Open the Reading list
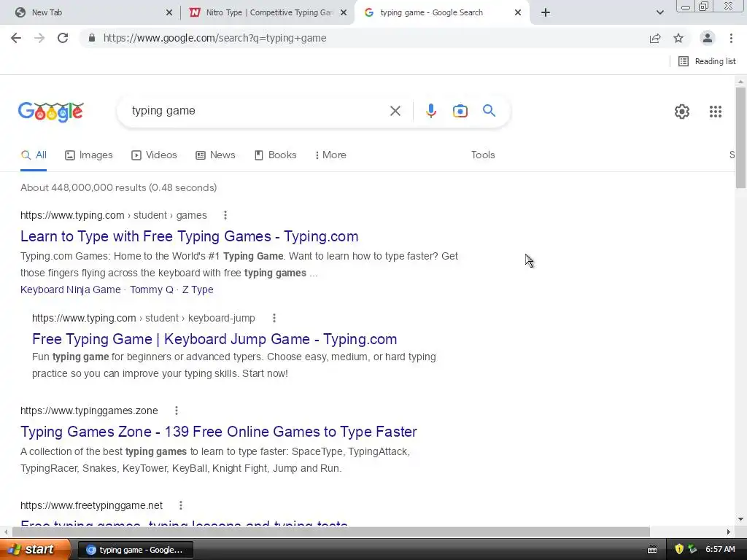Viewport: 747px width, 560px height. [707, 61]
